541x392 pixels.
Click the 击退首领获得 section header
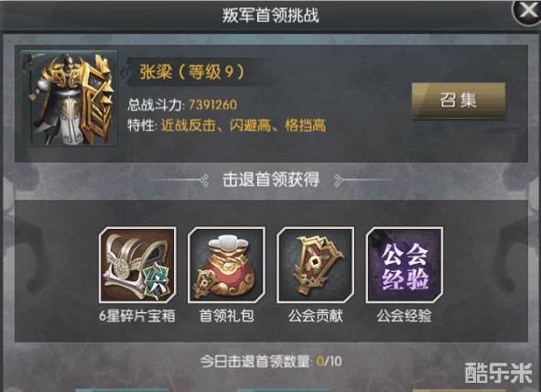(271, 180)
